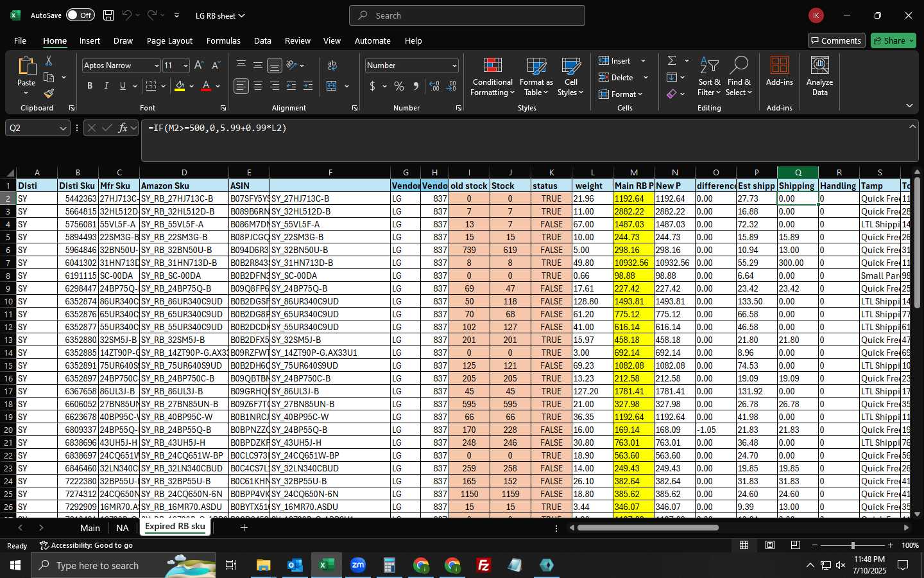Open Conditional Formatting
Image resolution: width=924 pixels, height=578 pixels.
click(x=493, y=77)
